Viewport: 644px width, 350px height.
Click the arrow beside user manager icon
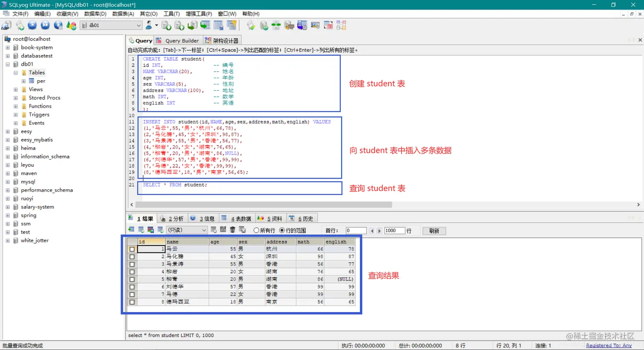click(156, 26)
